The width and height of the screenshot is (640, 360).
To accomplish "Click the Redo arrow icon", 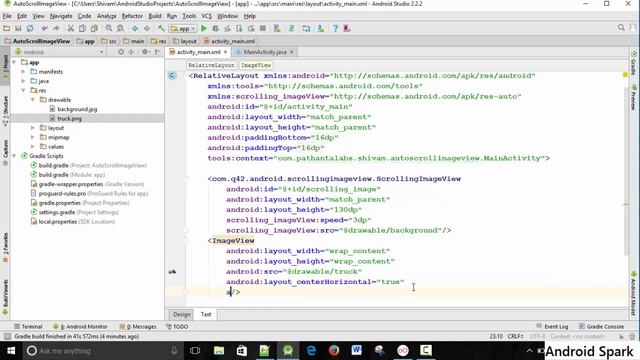I will click(56, 29).
